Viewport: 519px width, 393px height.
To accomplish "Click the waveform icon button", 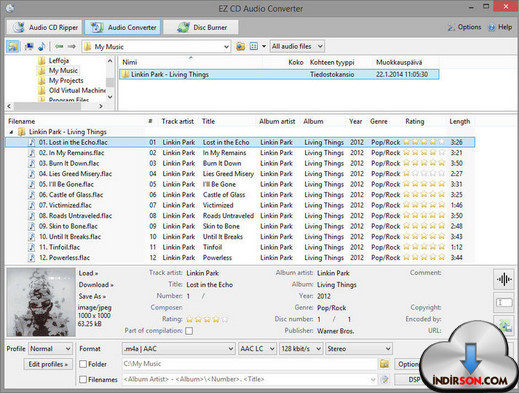I will 504,279.
